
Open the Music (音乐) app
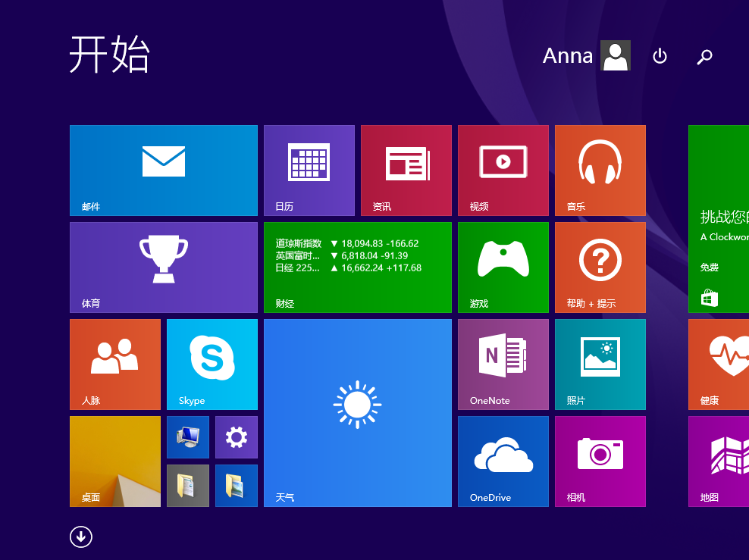[x=599, y=170]
